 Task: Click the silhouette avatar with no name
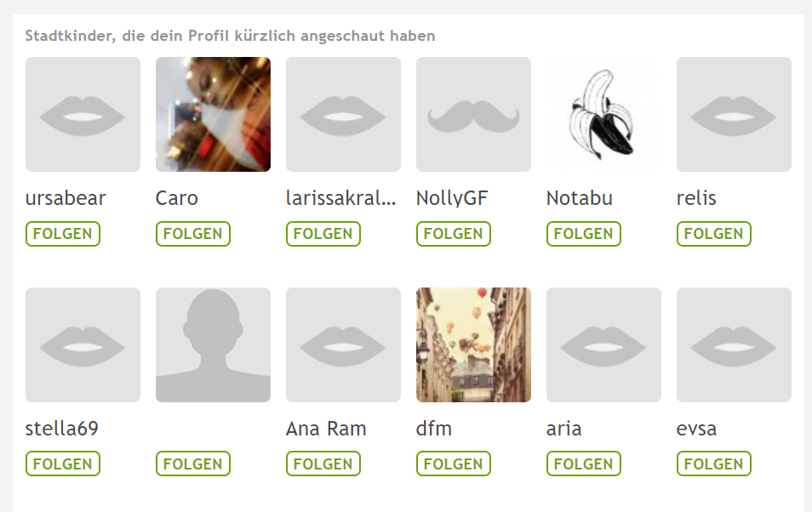[213, 344]
